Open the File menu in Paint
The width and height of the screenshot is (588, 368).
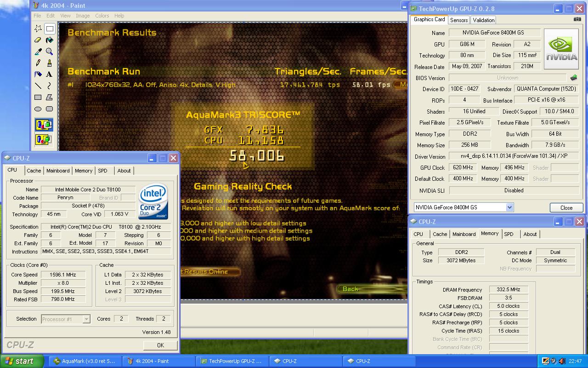click(x=37, y=16)
